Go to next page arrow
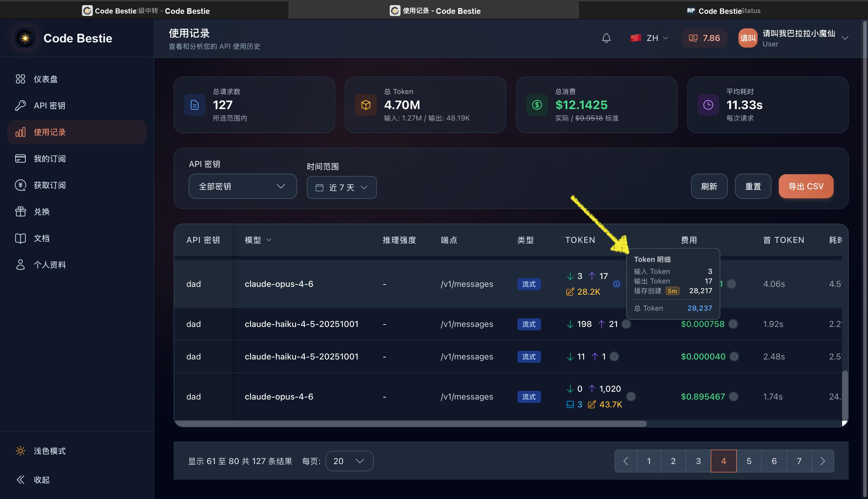The height and width of the screenshot is (499, 868). click(823, 461)
